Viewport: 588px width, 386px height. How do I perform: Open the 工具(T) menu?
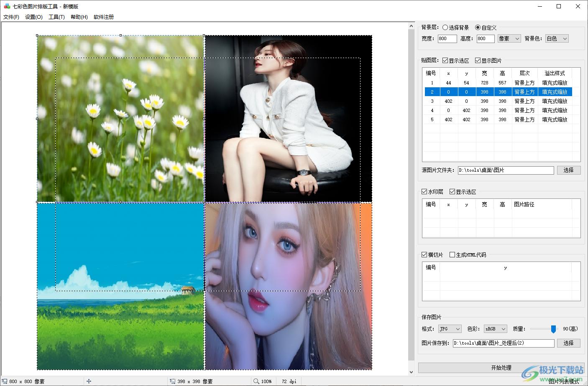click(56, 17)
